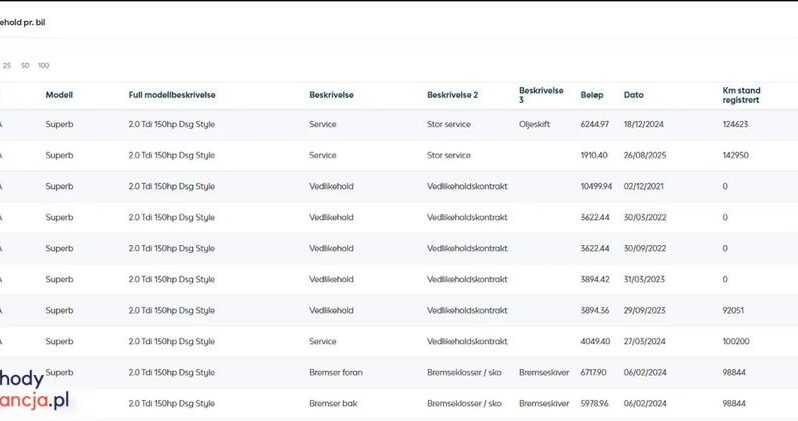Click the Oljeskift cell
Image resolution: width=798 pixels, height=421 pixels.
(x=536, y=125)
